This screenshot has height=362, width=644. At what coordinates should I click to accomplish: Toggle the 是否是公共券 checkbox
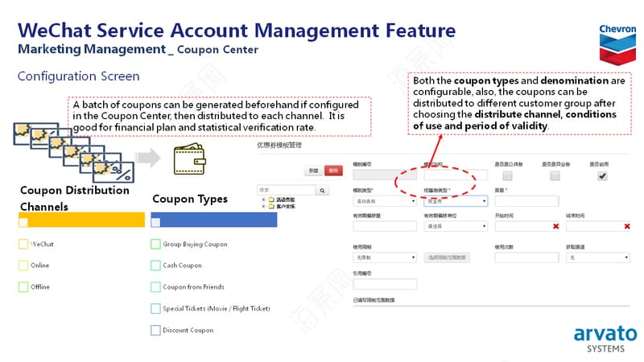click(508, 176)
